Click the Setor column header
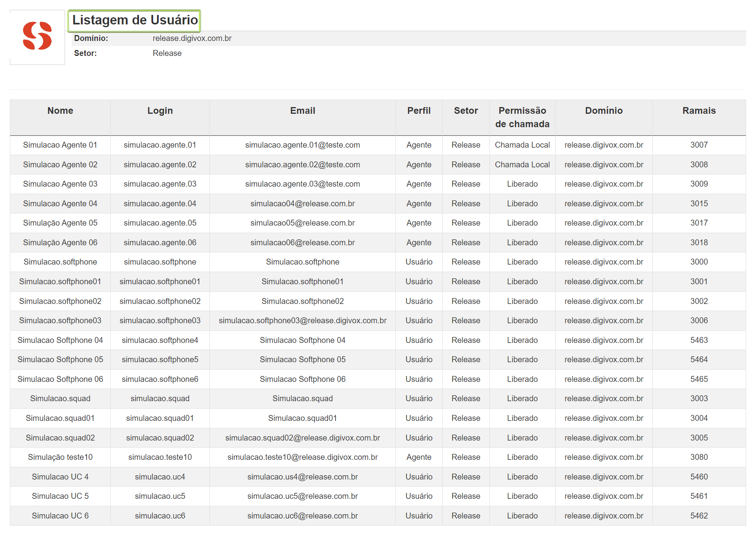The width and height of the screenshot is (756, 550). click(465, 111)
